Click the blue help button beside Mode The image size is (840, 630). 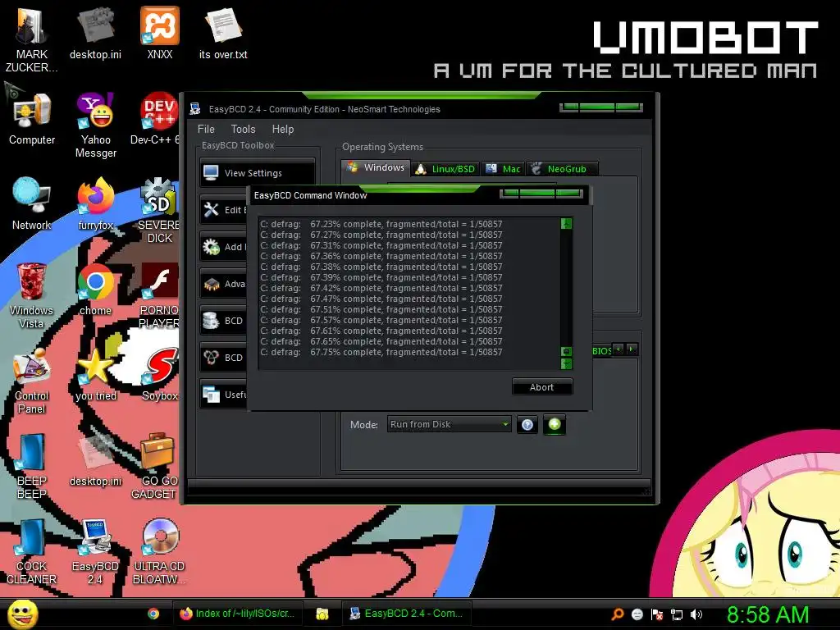pos(527,425)
